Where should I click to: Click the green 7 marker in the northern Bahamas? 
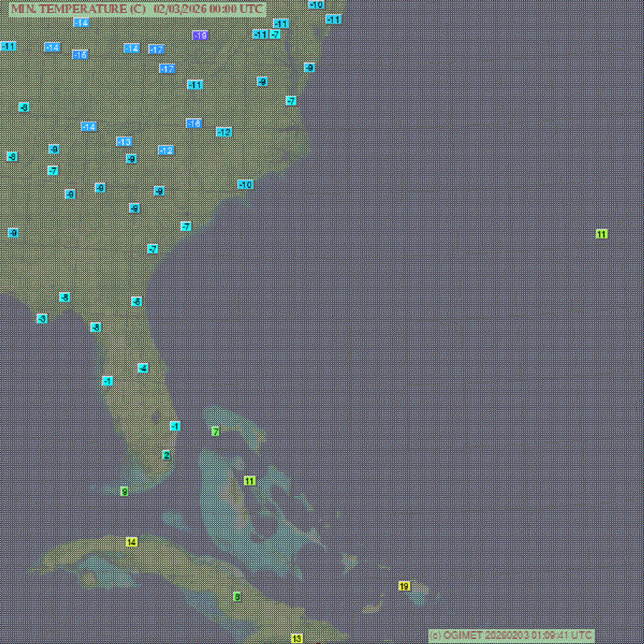(x=215, y=431)
